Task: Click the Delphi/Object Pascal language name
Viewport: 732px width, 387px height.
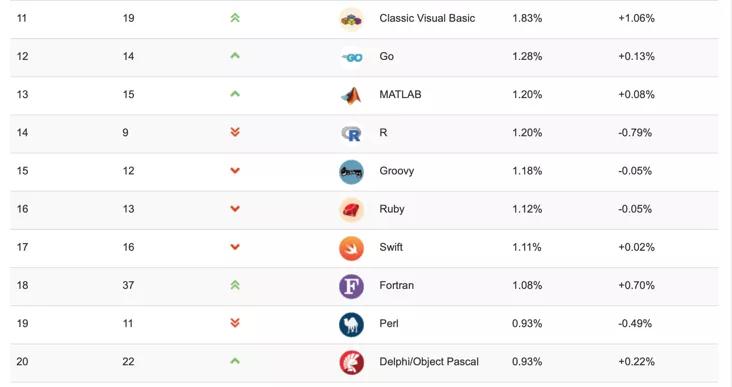Action: (429, 362)
